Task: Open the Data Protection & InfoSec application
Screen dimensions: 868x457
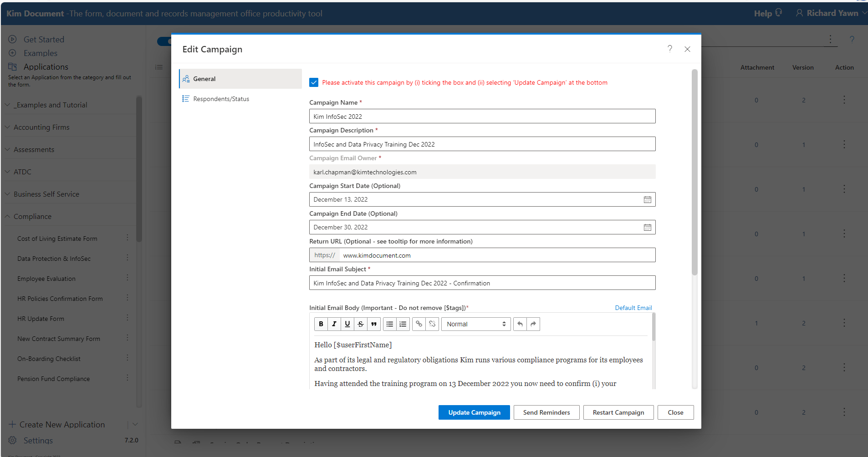Action: pyautogui.click(x=54, y=259)
